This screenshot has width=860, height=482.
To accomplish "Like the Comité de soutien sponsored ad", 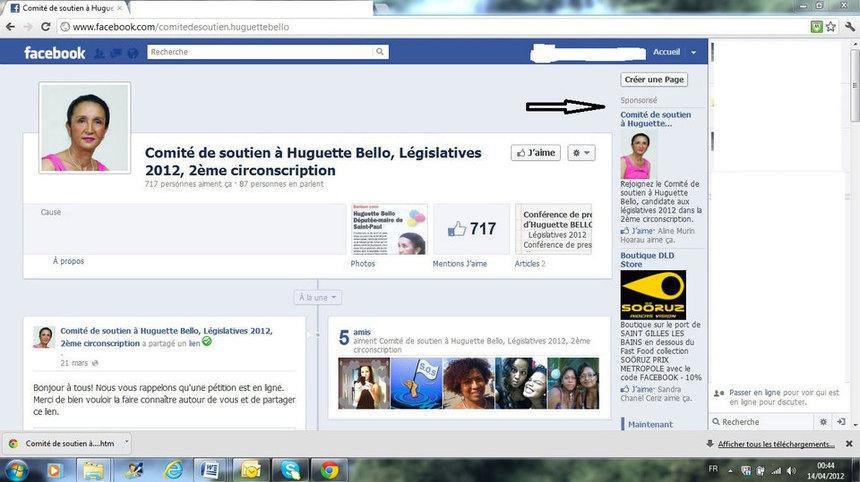I will [635, 231].
